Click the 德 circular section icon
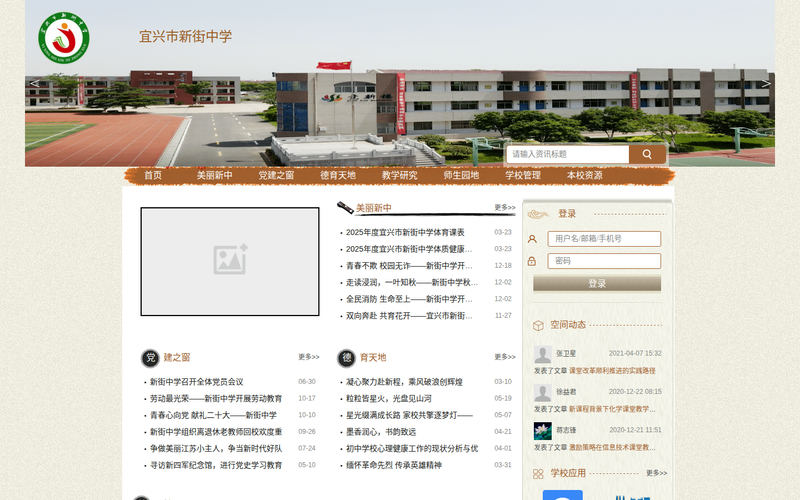This screenshot has width=800, height=500. point(346,358)
